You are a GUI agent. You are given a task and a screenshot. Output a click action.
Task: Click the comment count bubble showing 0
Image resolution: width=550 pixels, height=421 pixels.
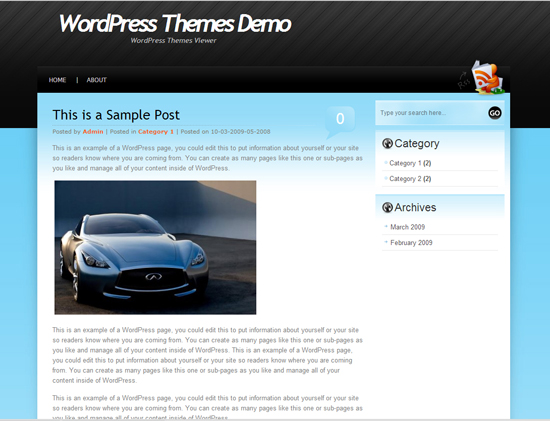(340, 122)
